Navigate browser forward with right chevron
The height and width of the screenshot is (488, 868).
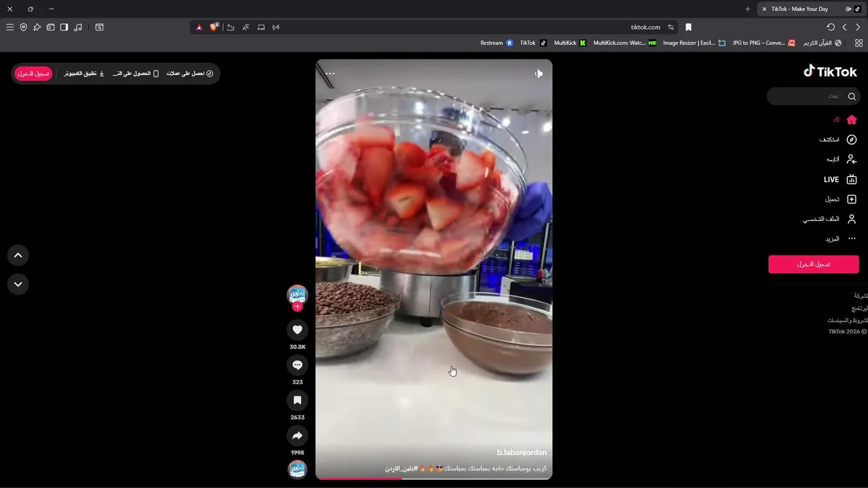point(858,27)
